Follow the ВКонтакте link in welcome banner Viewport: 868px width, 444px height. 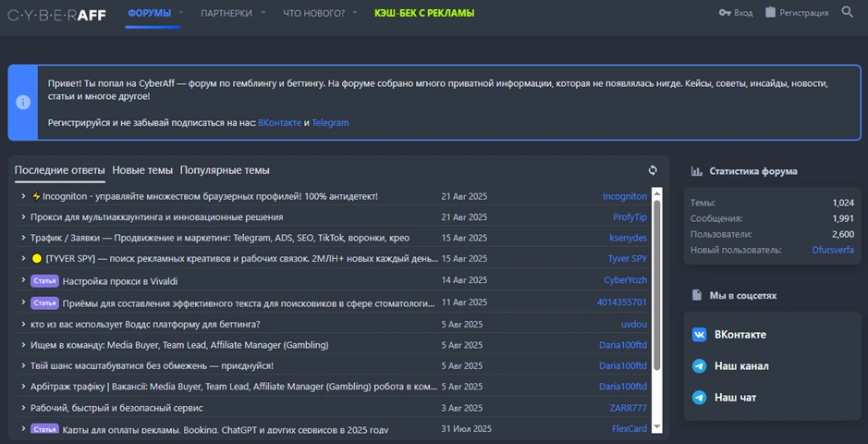coord(279,122)
